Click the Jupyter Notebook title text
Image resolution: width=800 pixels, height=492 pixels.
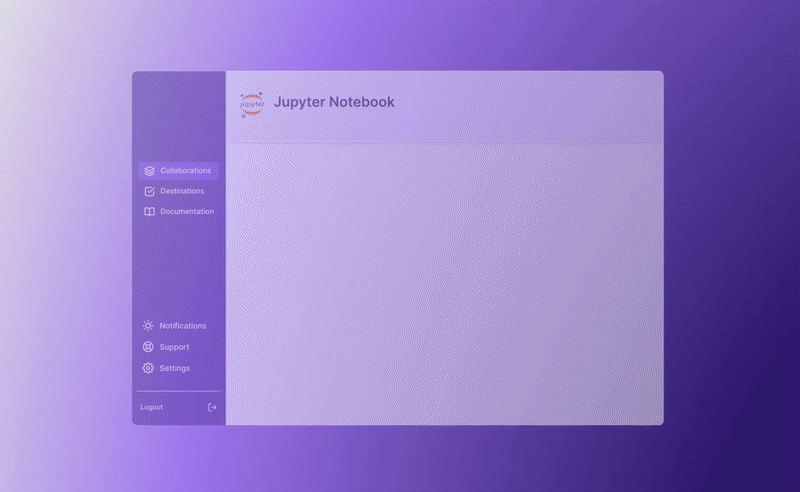point(334,102)
